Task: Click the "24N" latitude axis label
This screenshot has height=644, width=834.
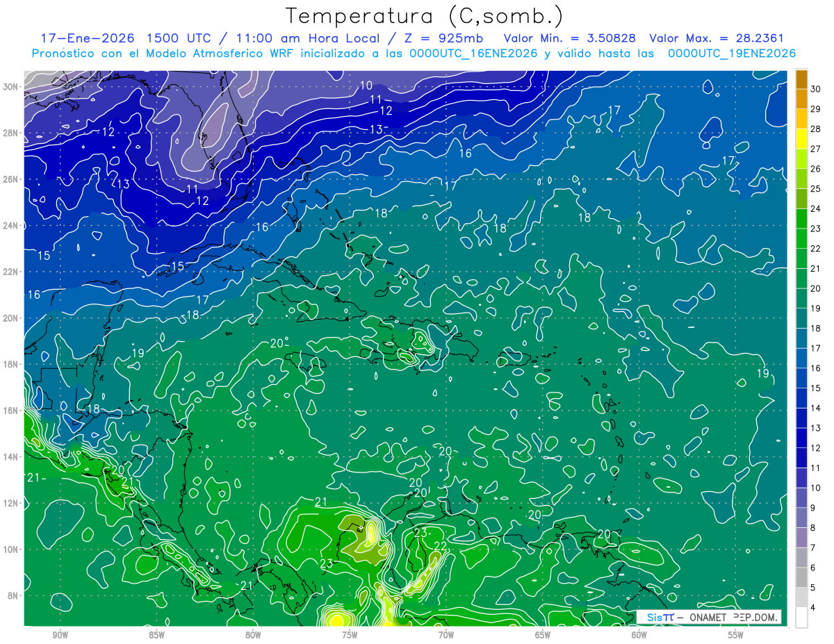Action: [x=12, y=226]
